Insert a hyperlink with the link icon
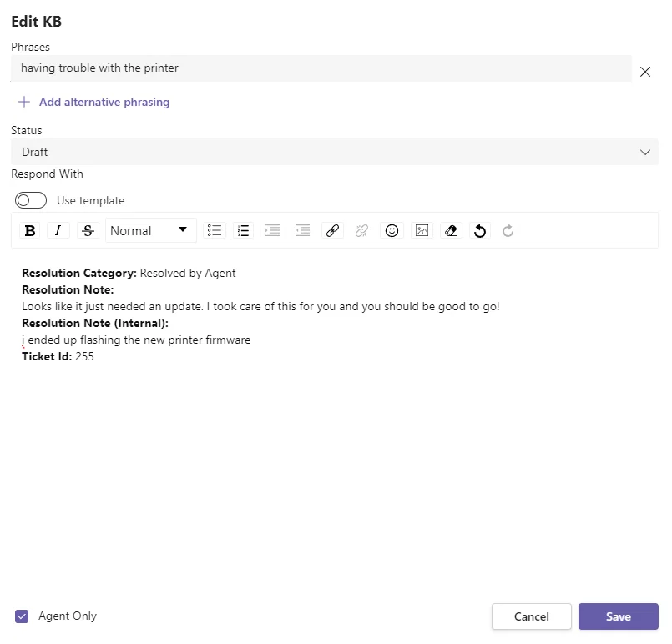 pos(332,231)
